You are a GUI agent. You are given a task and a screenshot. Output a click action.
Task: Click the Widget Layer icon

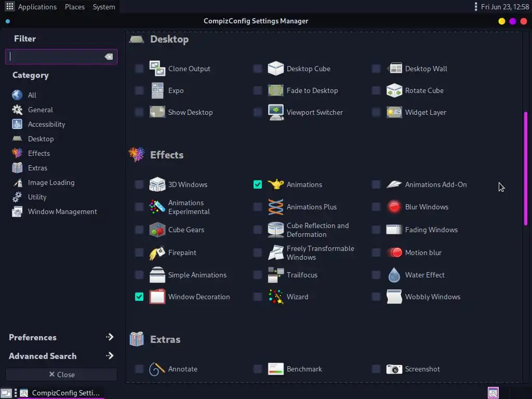pyautogui.click(x=394, y=112)
